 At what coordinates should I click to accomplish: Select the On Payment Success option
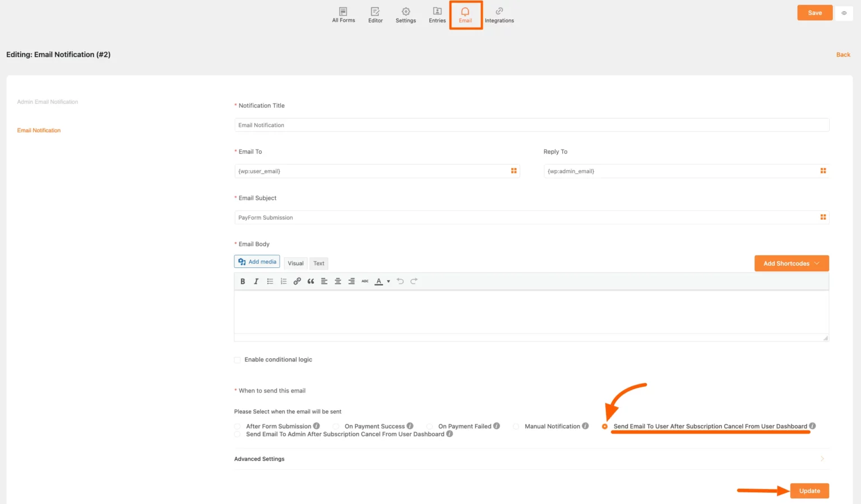[335, 426]
